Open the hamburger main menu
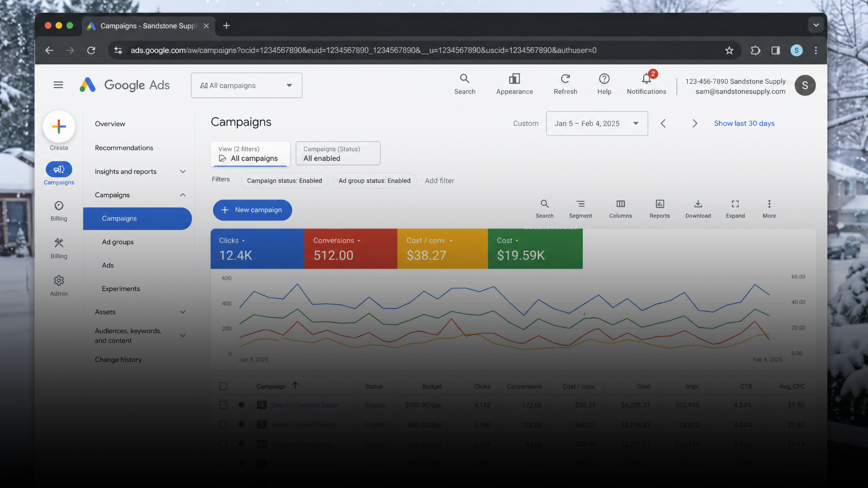Screen dimensions: 868x488 click(58, 85)
